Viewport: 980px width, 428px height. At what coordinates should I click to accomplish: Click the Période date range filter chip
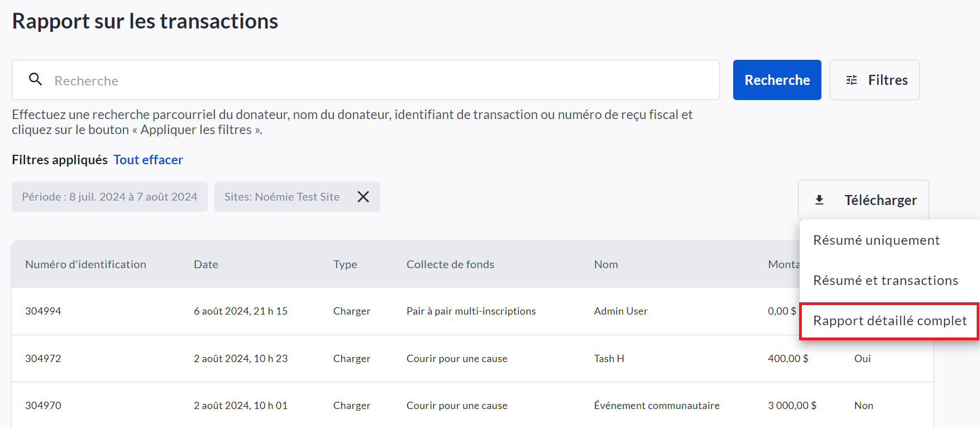(109, 197)
